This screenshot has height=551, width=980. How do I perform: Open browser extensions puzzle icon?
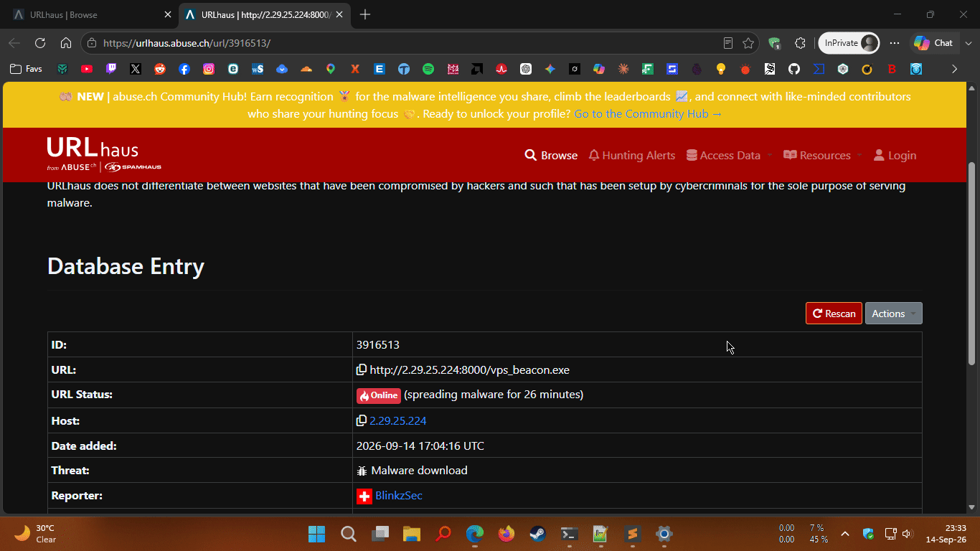[801, 43]
